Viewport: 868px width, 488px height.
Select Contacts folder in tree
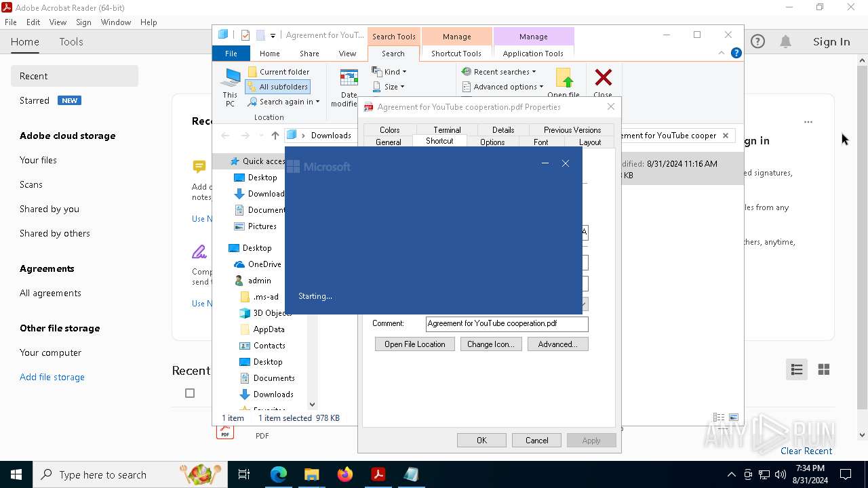[x=262, y=346]
